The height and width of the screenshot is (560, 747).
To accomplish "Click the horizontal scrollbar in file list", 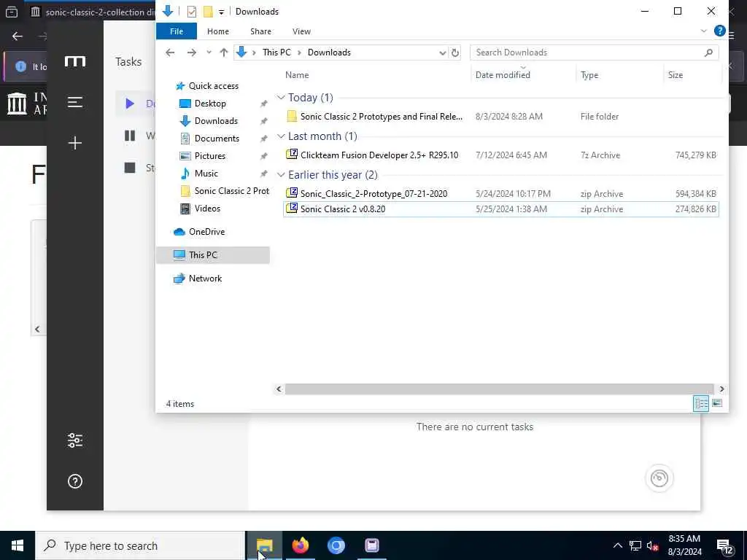I will coord(499,389).
